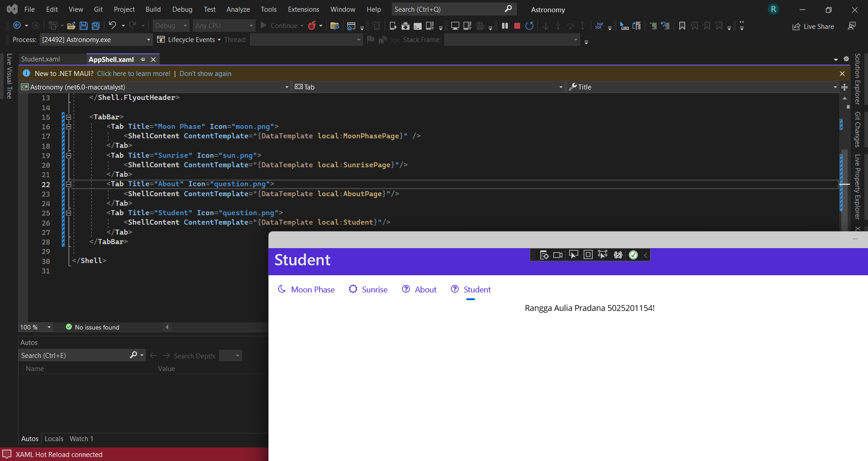The image size is (868, 461).
Task: Open the Debug menu
Action: 182,9
